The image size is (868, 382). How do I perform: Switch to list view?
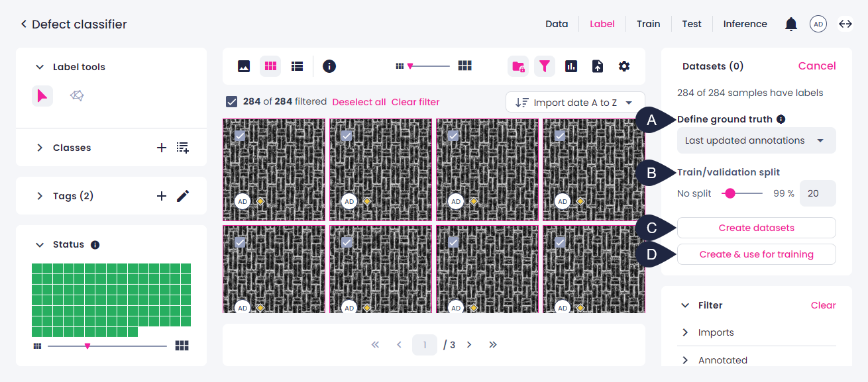(x=298, y=66)
